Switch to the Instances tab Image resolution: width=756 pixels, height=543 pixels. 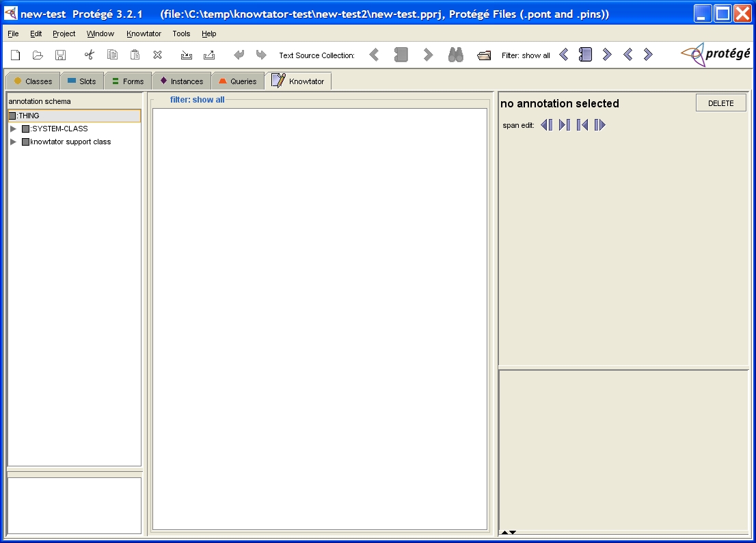coord(182,81)
